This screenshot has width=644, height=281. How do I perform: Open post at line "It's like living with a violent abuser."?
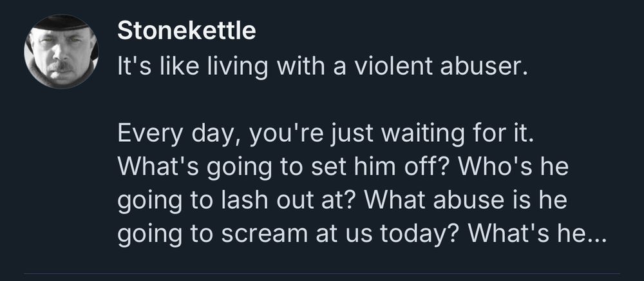(x=321, y=66)
